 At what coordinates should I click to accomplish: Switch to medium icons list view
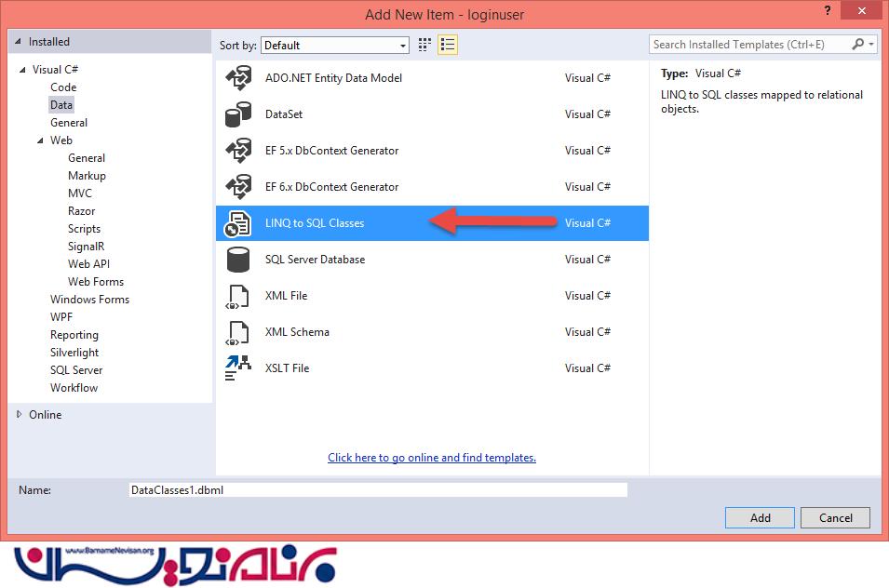point(448,45)
